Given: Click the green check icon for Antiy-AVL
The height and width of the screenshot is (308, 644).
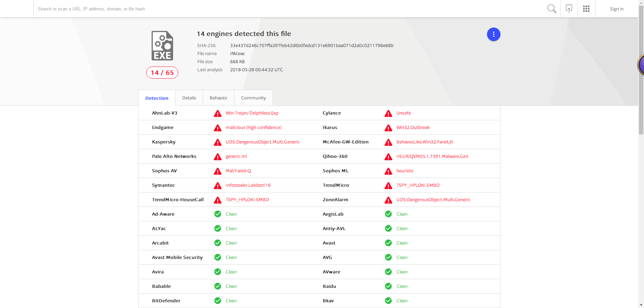Looking at the screenshot, I should (x=388, y=228).
